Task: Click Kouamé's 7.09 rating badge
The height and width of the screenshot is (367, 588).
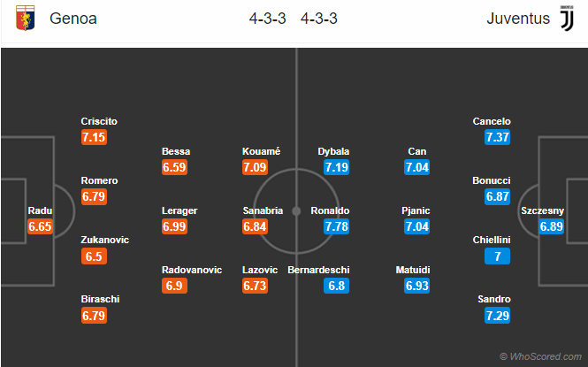Action: 255,167
